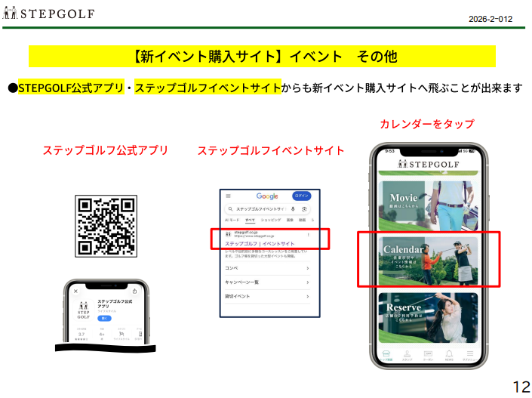Tap the Google hamburger menu icon
532x398 pixels.
(x=229, y=196)
